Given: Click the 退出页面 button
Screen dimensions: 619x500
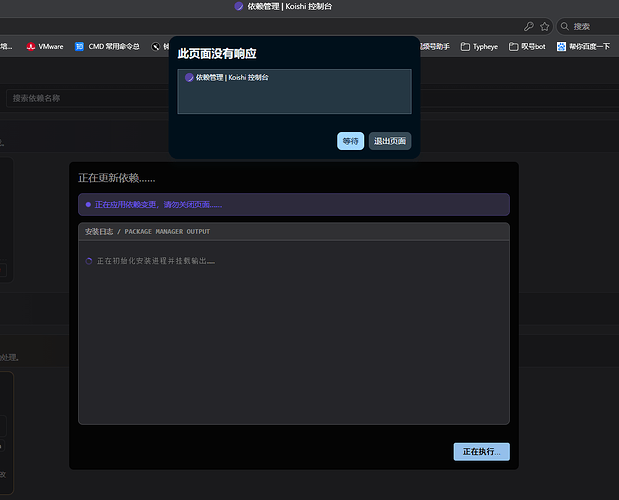Looking at the screenshot, I should (x=390, y=141).
